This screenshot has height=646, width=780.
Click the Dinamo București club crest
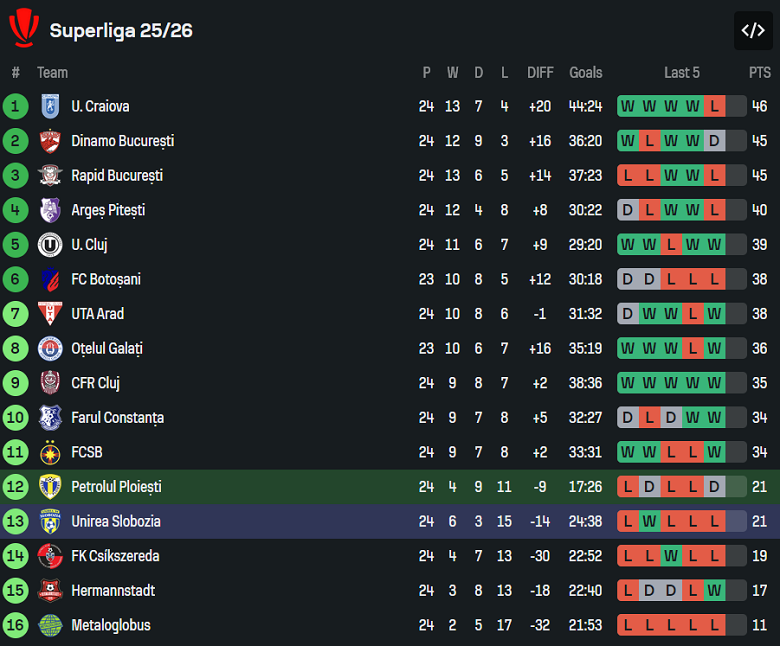(x=50, y=141)
